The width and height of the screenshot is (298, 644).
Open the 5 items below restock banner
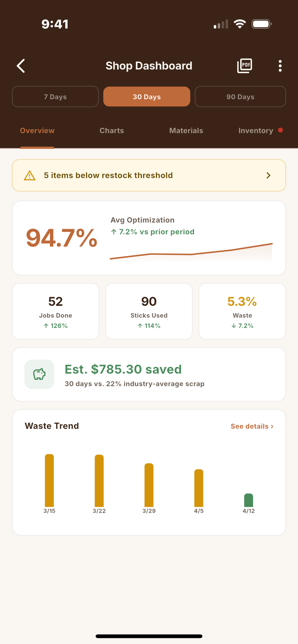tap(149, 175)
